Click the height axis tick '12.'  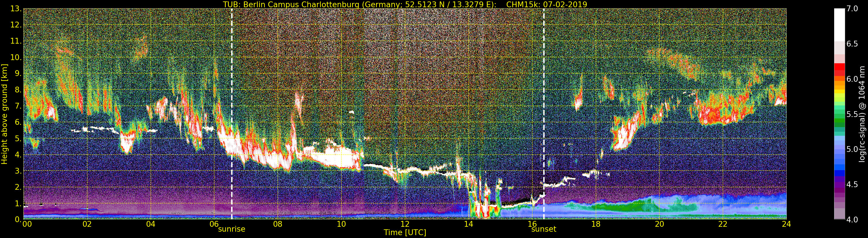pos(16,25)
